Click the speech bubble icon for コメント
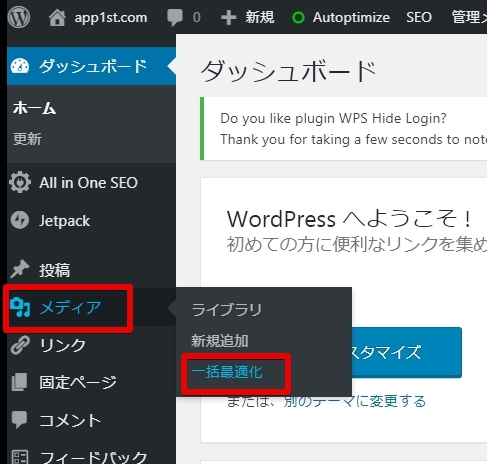This screenshot has width=487, height=464. click(19, 420)
